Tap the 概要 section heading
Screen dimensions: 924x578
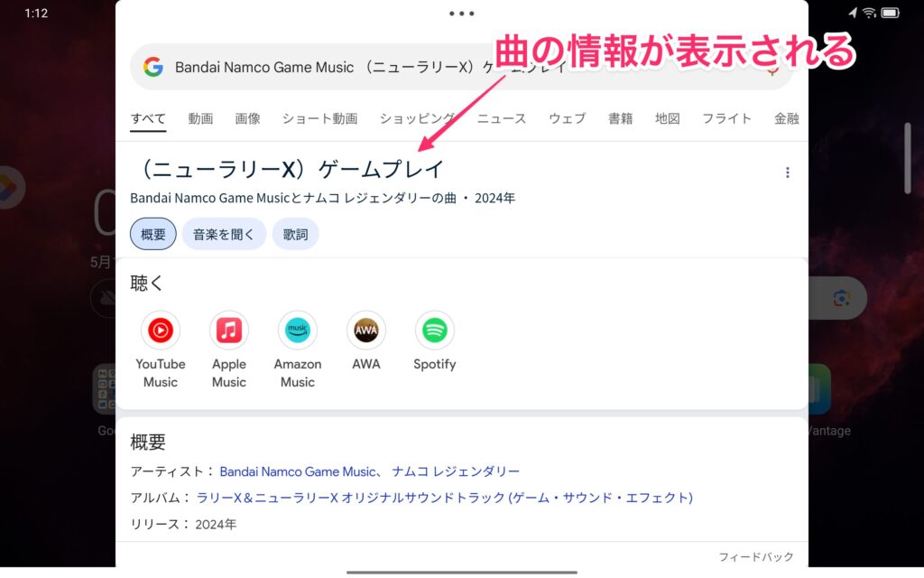pos(148,443)
